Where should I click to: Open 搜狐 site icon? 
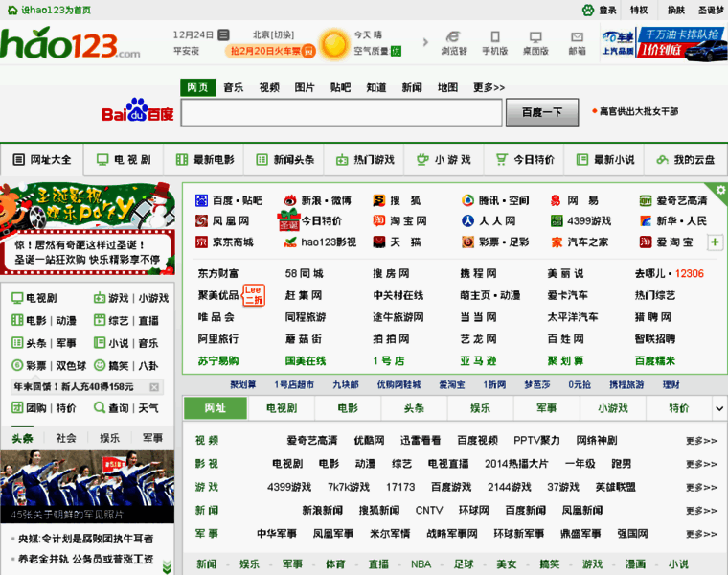pyautogui.click(x=379, y=200)
